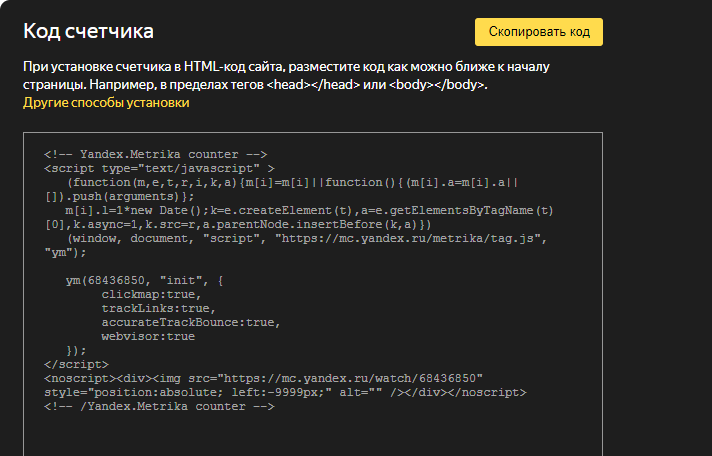
Task: Click the closing /Yandex.Metrika counter comment
Action: pyautogui.click(x=159, y=407)
